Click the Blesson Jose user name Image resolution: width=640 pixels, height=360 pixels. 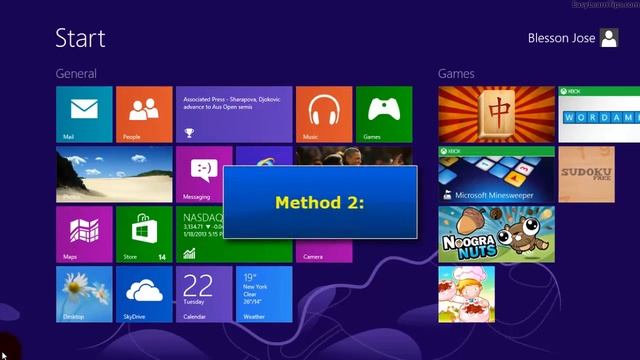561,38
